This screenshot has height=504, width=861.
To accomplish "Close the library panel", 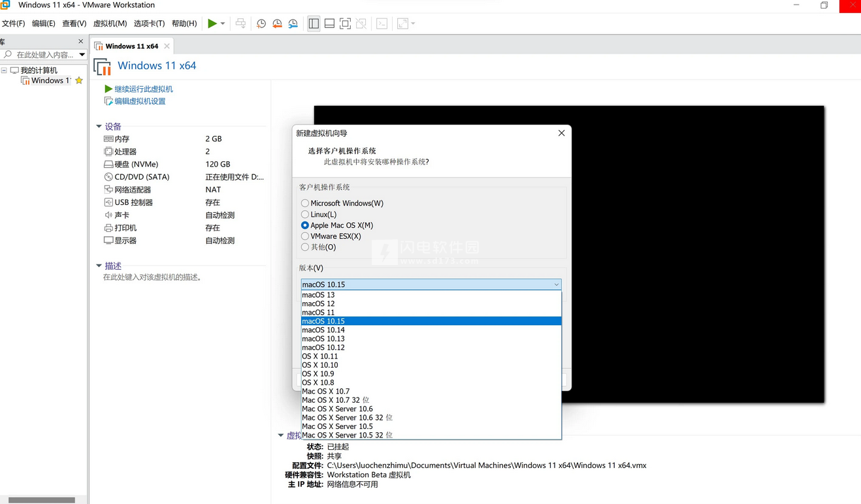I will (81, 41).
